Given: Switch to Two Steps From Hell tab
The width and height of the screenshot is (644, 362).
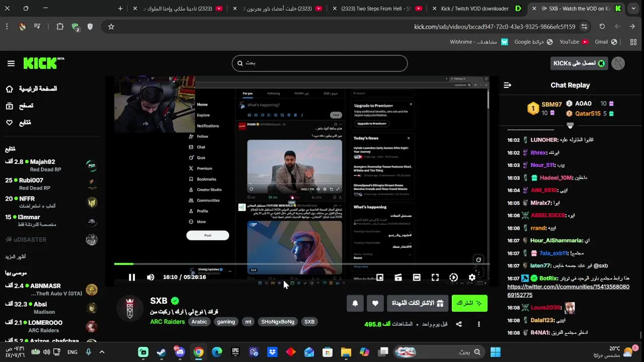Looking at the screenshot, I should point(376,9).
